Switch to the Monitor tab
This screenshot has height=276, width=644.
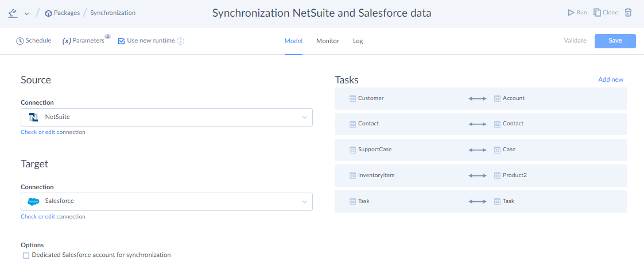click(x=327, y=41)
